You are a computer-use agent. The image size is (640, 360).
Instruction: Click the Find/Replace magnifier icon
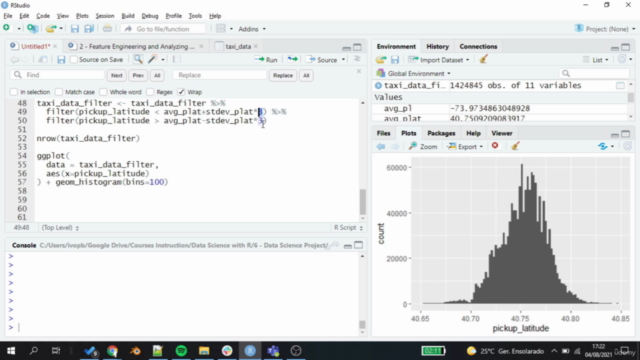tap(138, 60)
